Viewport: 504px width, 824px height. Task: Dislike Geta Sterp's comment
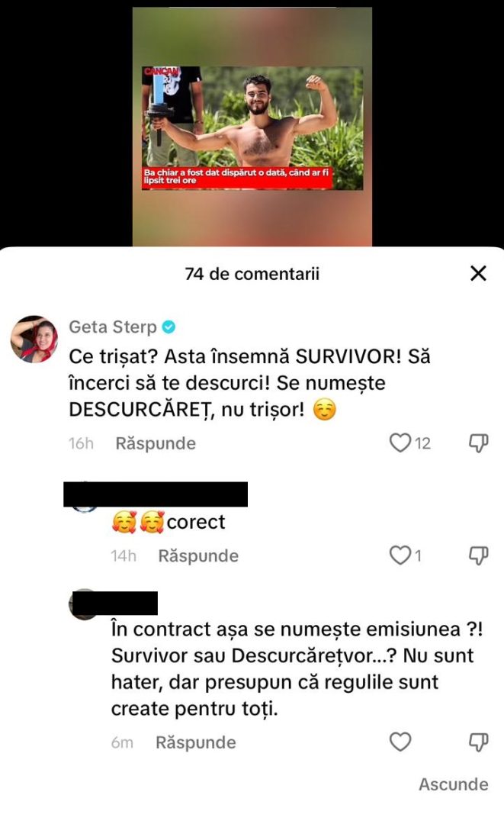pyautogui.click(x=478, y=443)
